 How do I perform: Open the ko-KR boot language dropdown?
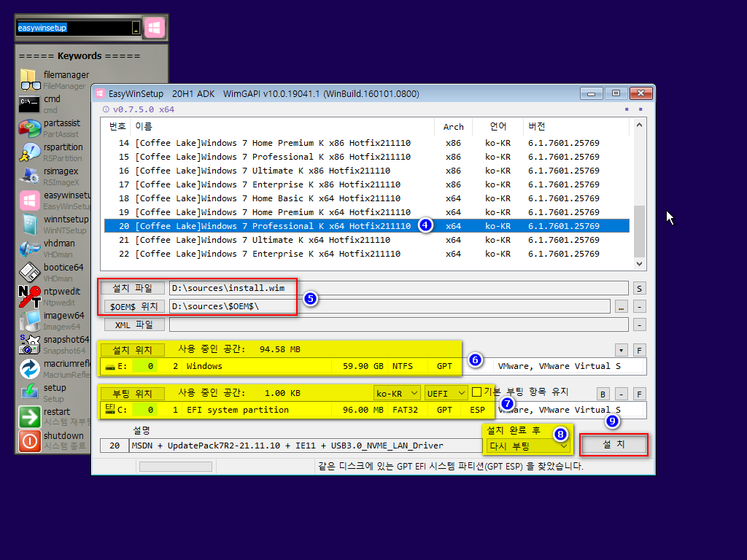coord(397,393)
